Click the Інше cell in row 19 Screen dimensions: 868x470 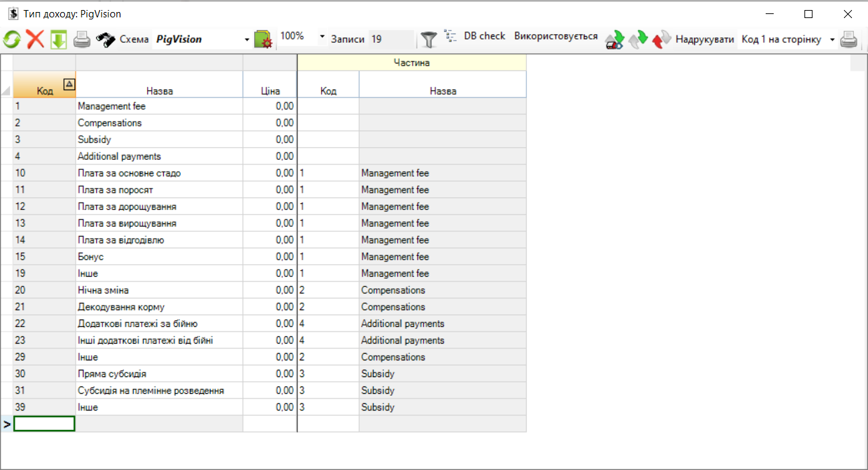tap(159, 273)
